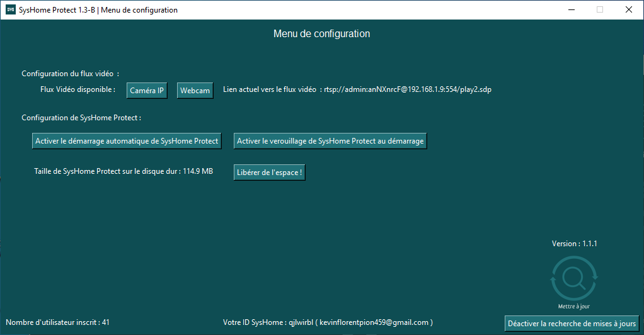Select the Webcam video source button
Image resolution: width=644 pixels, height=335 pixels.
[195, 91]
